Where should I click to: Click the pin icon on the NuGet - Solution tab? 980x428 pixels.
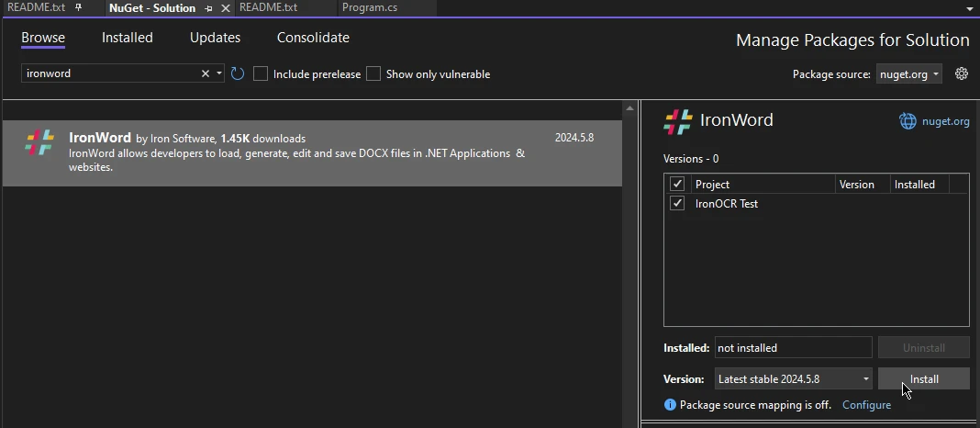(209, 8)
